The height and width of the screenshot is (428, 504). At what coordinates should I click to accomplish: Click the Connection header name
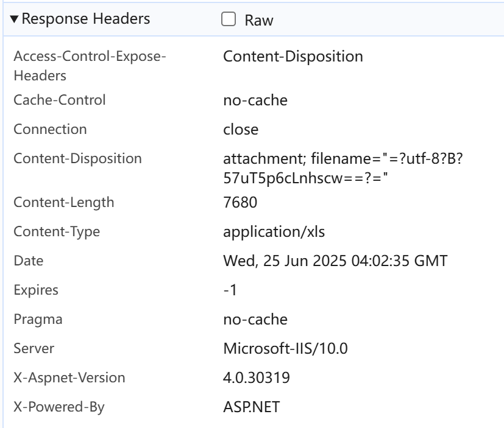[x=50, y=129]
